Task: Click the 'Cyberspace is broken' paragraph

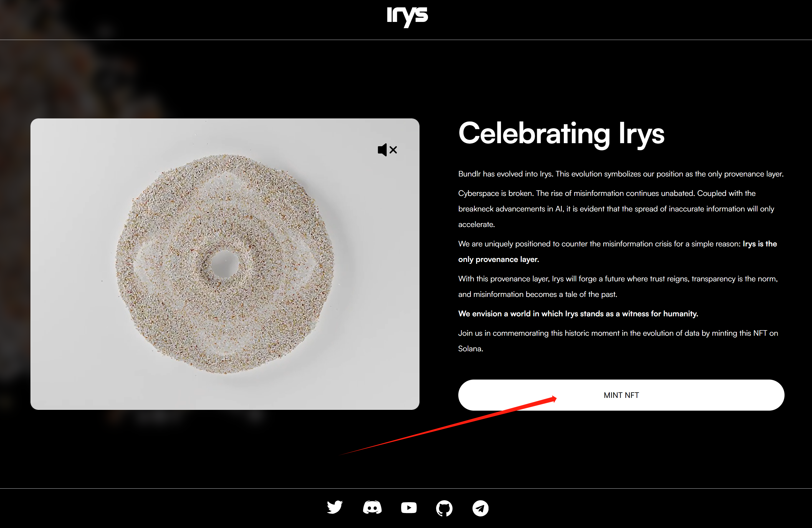Action: coord(616,209)
